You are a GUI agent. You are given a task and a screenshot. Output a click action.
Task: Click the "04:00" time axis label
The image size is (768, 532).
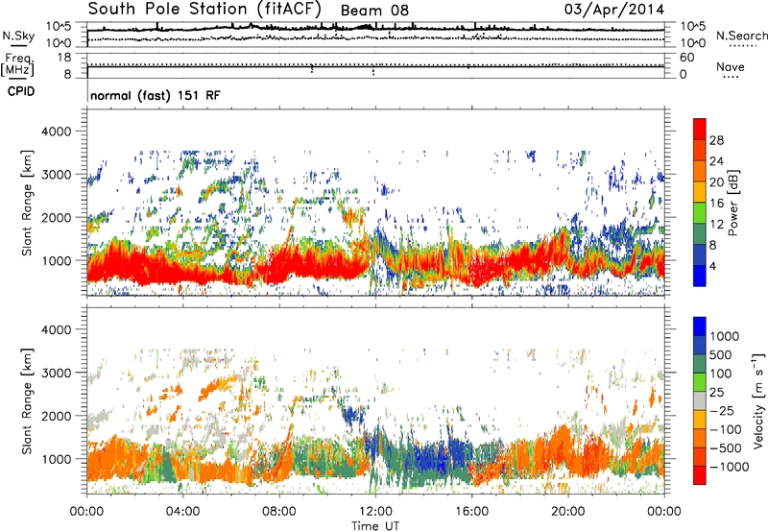point(182,512)
